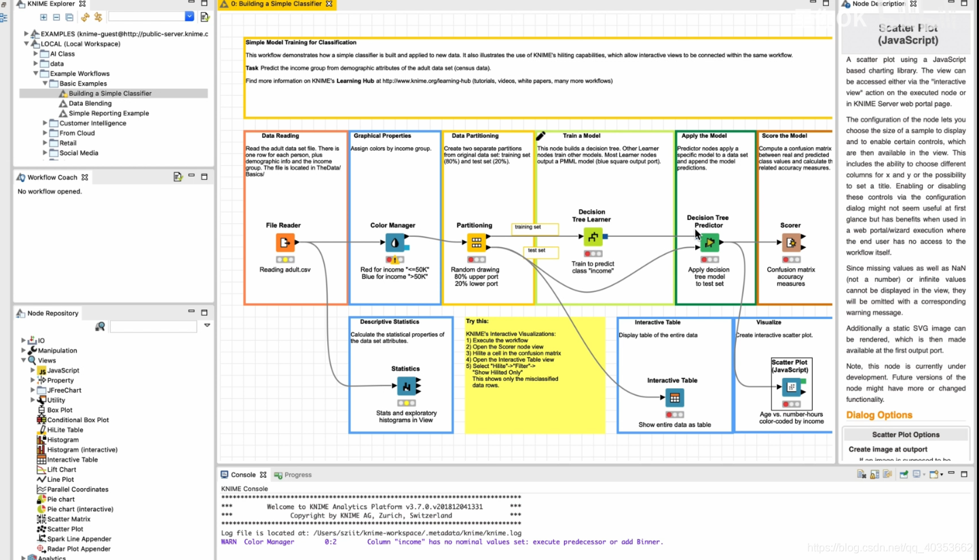The height and width of the screenshot is (560, 979).
Task: Select Conditional Box Plot node in repository
Action: click(x=78, y=420)
